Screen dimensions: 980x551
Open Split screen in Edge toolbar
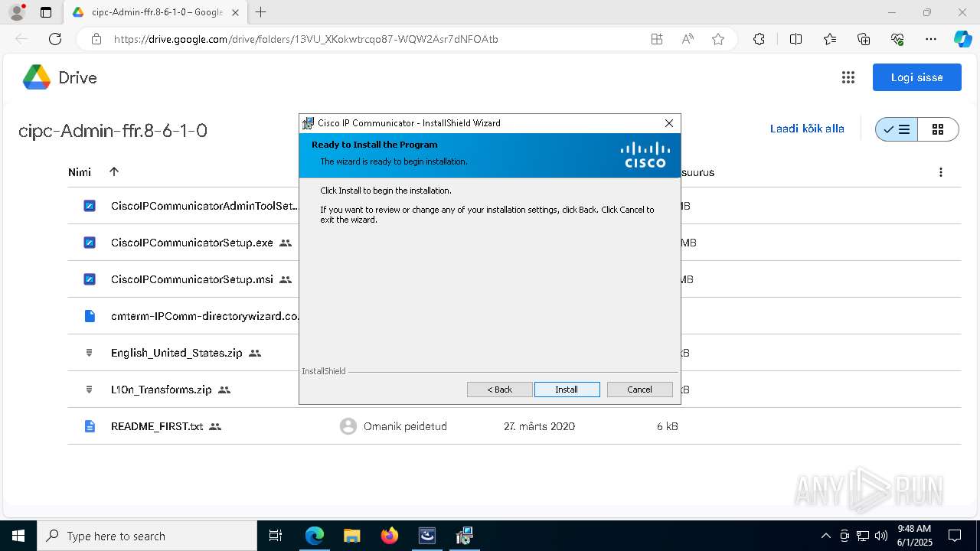tap(795, 39)
